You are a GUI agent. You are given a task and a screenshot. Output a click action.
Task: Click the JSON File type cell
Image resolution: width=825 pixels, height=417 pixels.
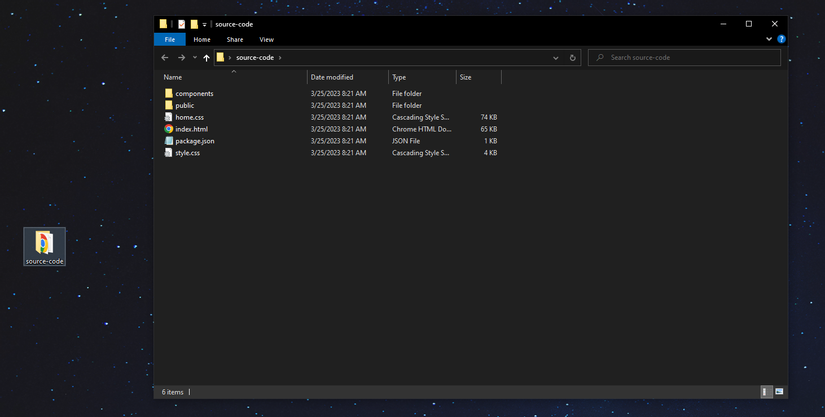(406, 141)
